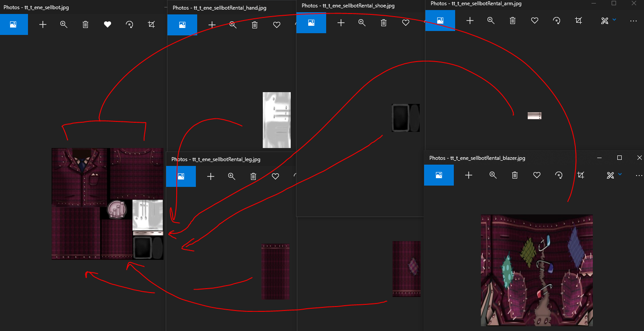Click the title 'Photos - tt_t_ene_sellbotRental_hand.jpg'
Screen dimensions: 644x331
[219, 8]
